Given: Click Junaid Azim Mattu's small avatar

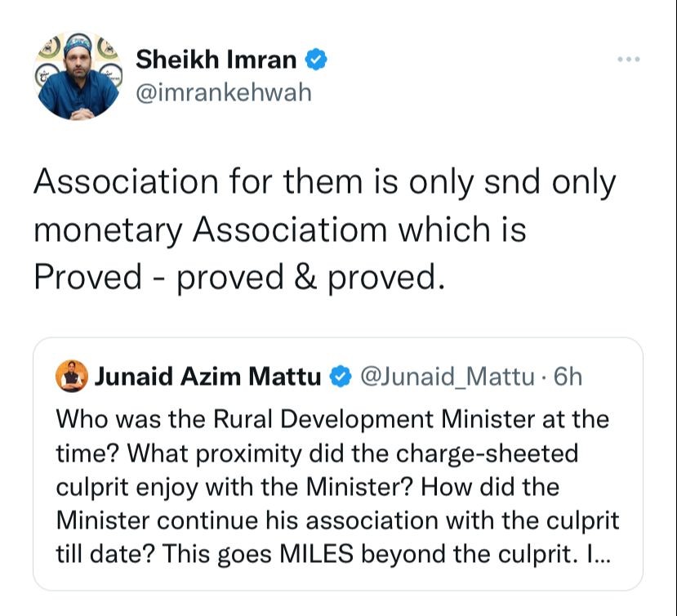Looking at the screenshot, I should (72, 376).
